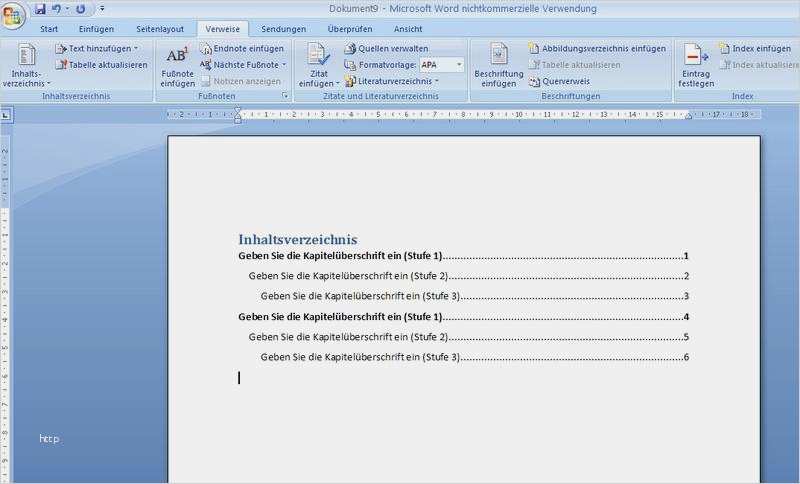Click the first Stufe 1 table of contents entry
The image size is (800, 484).
click(x=340, y=257)
